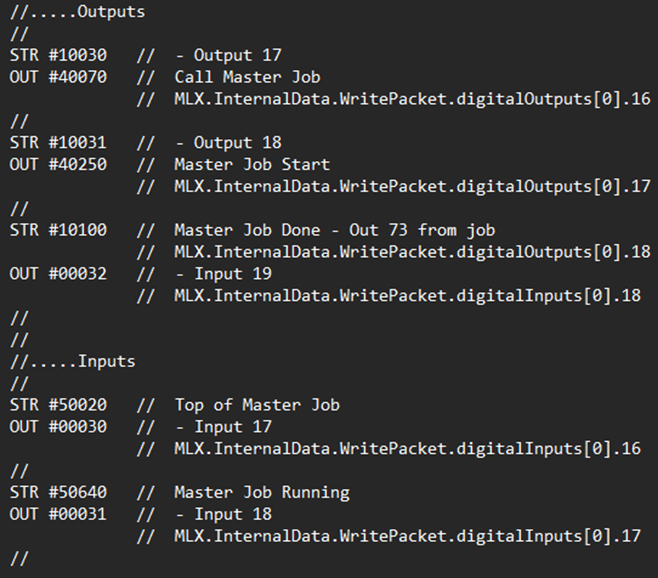Image resolution: width=658 pixels, height=578 pixels.
Task: Click the STR #50020 instruction
Action: point(58,405)
